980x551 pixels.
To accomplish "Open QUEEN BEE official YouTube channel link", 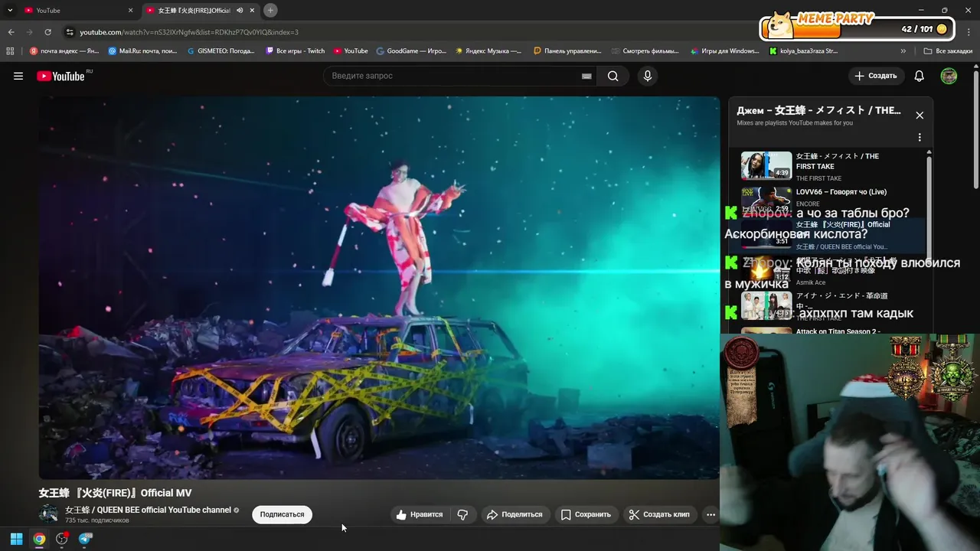I will (x=148, y=510).
